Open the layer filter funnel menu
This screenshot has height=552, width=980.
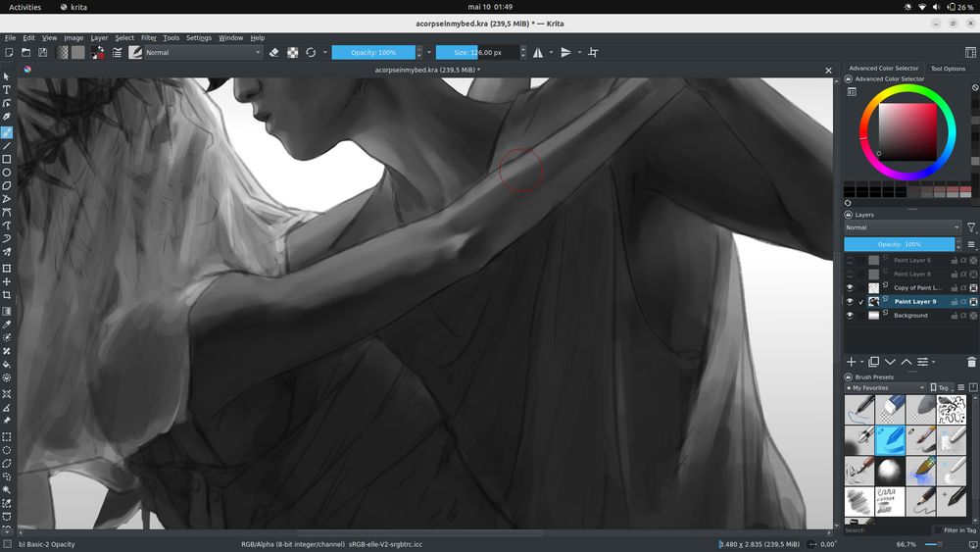pyautogui.click(x=971, y=227)
